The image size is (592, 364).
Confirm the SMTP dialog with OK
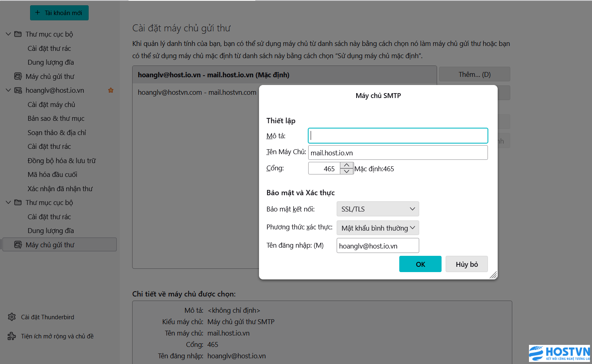tap(420, 264)
